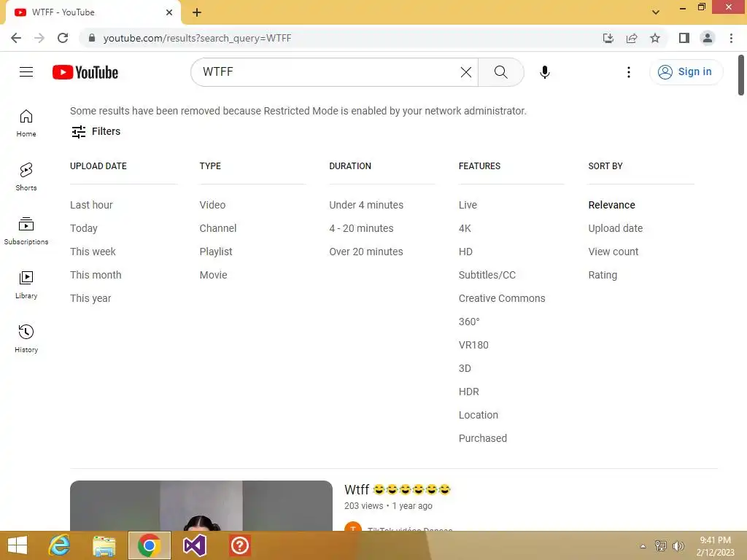Show hidden tray icons arrow
Image resolution: width=747 pixels, height=560 pixels.
pyautogui.click(x=643, y=546)
